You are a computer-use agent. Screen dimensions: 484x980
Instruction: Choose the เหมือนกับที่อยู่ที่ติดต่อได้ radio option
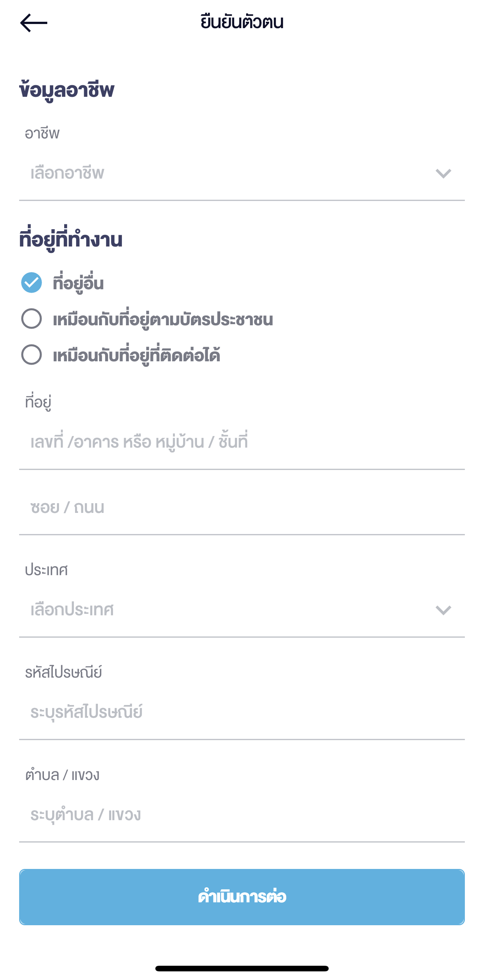pos(32,355)
